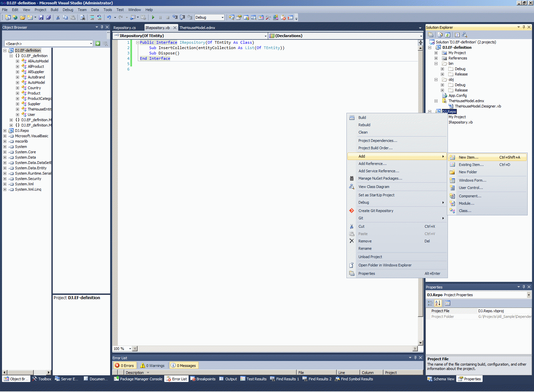Open the Package Manager Console tab

pyautogui.click(x=138, y=379)
